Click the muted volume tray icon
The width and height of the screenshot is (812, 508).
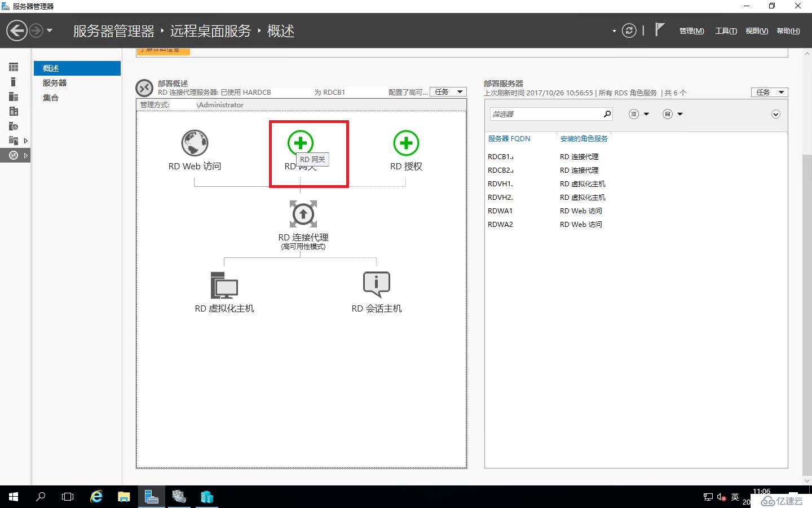[x=722, y=497]
